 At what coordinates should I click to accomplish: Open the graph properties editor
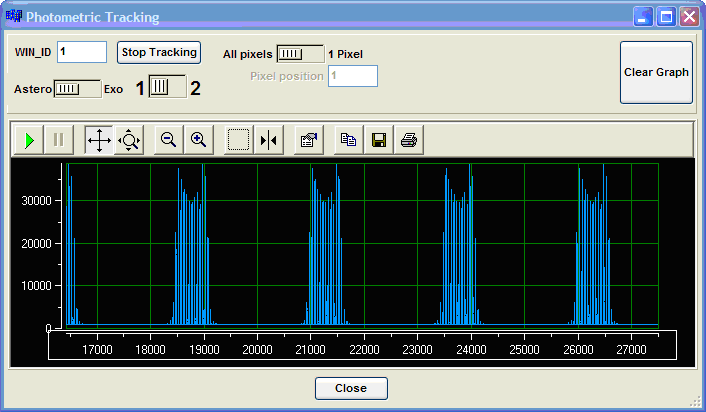pos(309,141)
